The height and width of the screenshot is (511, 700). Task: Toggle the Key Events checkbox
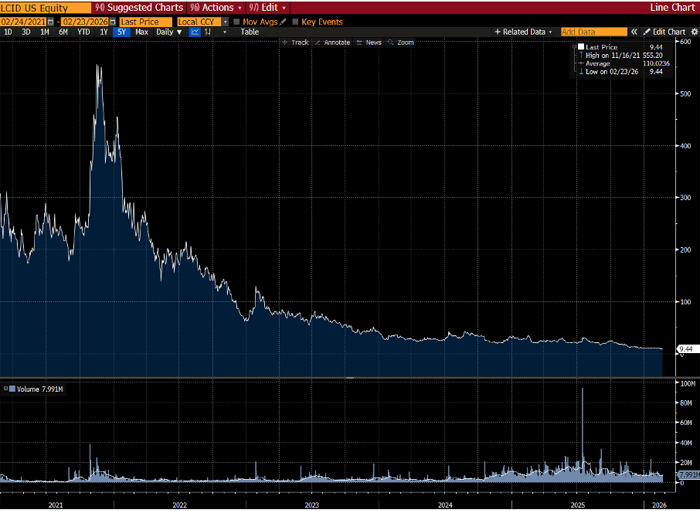295,20
